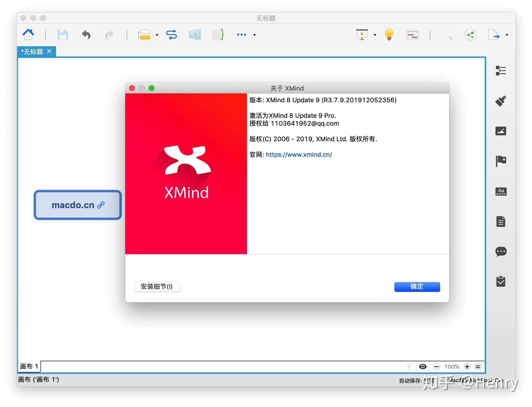The height and width of the screenshot is (407, 532).
Task: Click the XMind logo image in dialog
Action: (186, 174)
